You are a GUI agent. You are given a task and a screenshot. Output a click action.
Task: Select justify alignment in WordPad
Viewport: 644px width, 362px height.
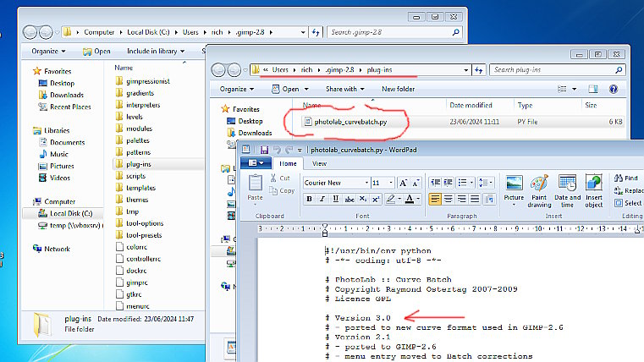click(x=475, y=199)
